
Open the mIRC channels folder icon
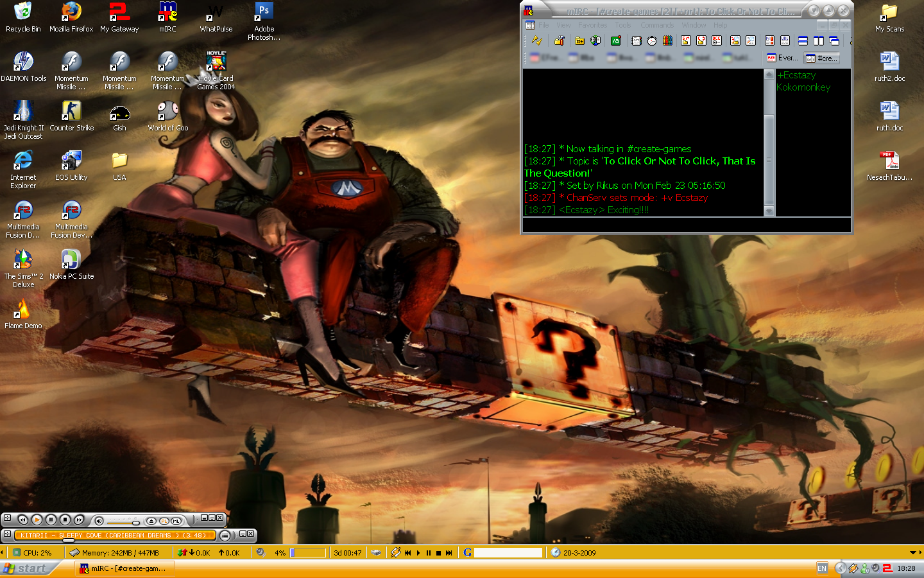pos(580,40)
